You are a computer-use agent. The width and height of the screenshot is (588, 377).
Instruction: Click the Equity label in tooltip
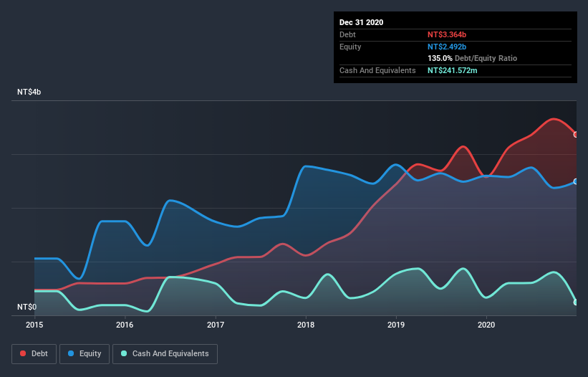(x=350, y=47)
